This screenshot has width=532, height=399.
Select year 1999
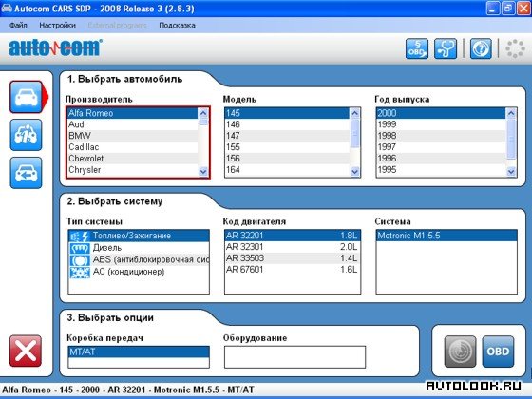click(441, 124)
